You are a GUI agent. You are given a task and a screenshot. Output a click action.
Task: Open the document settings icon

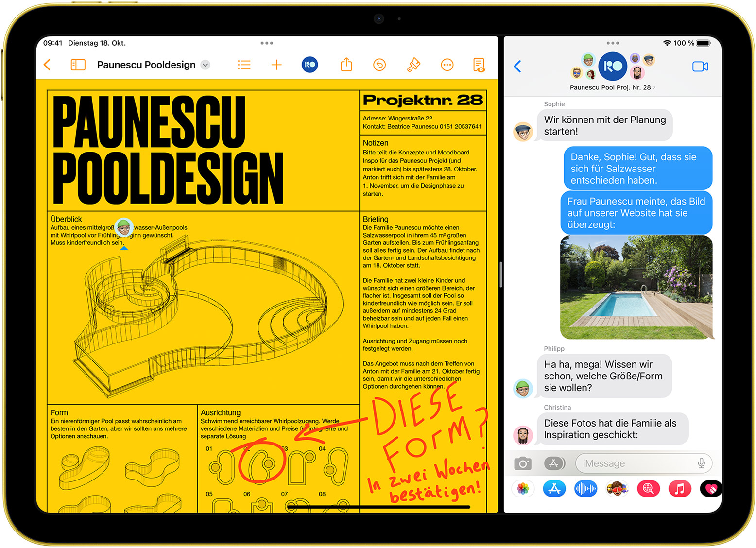pos(479,65)
